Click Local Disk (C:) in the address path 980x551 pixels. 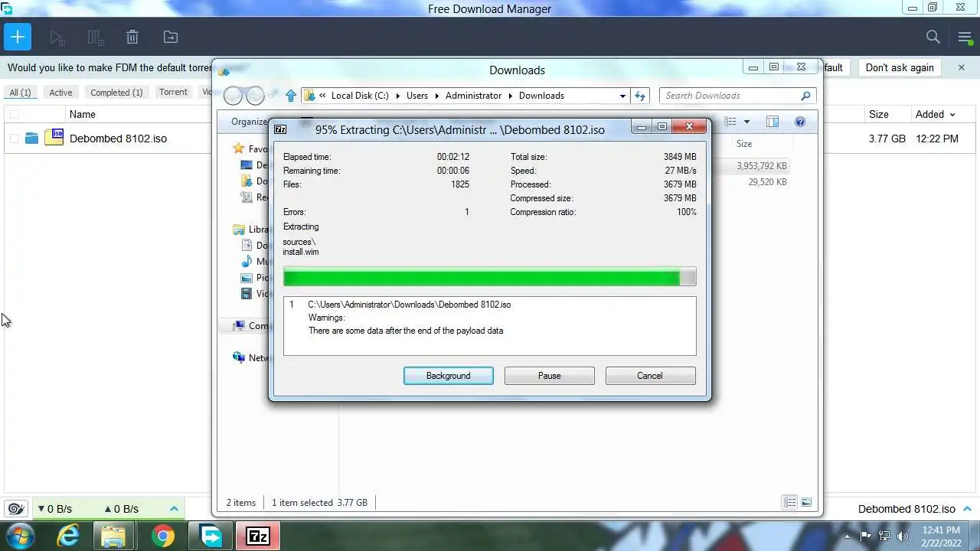coord(360,96)
